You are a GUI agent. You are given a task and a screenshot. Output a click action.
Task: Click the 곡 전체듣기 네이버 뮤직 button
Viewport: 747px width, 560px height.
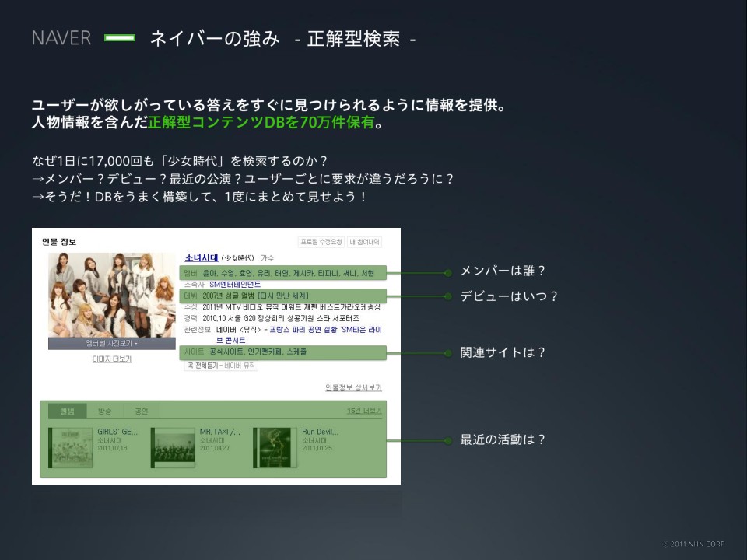221,366
